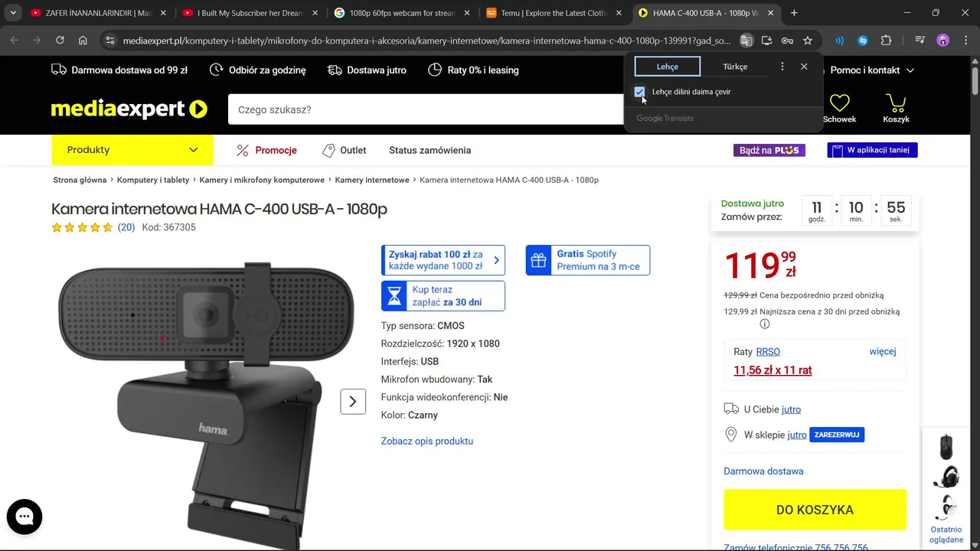
Task: Expand the Produkty dropdown menu
Action: [132, 150]
